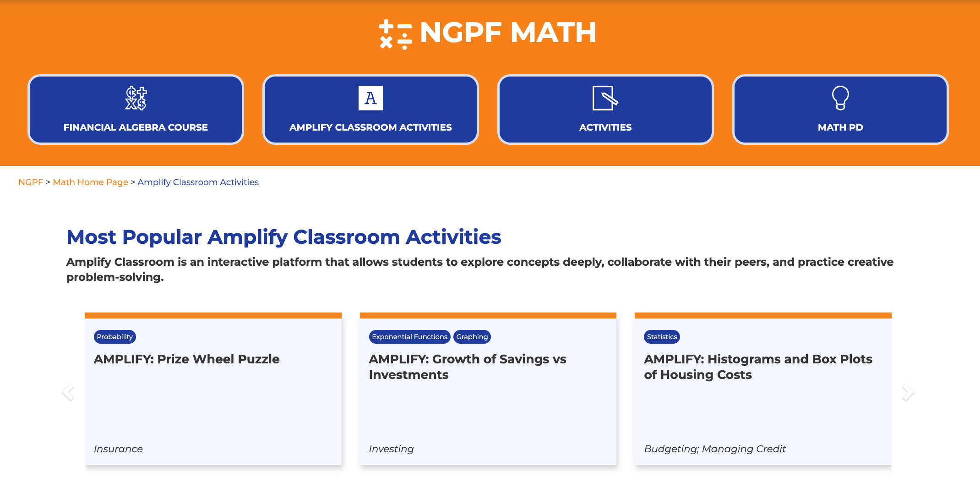
Task: Click the Financial Algebra Course math-symbols icon
Action: pos(136,98)
